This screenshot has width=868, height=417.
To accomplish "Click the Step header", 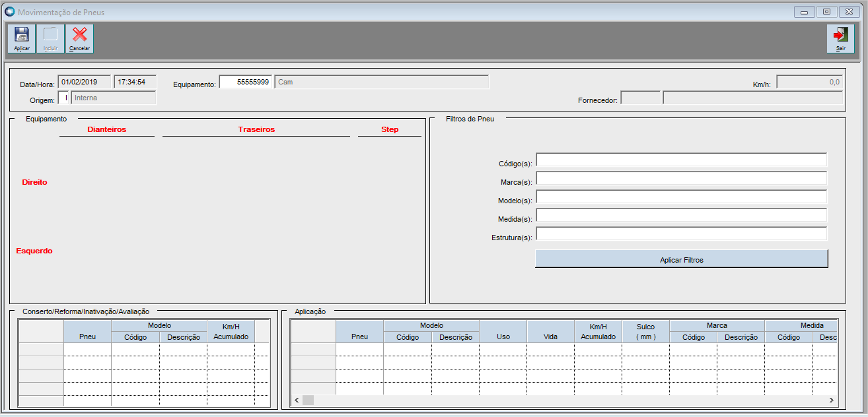I will pos(390,129).
